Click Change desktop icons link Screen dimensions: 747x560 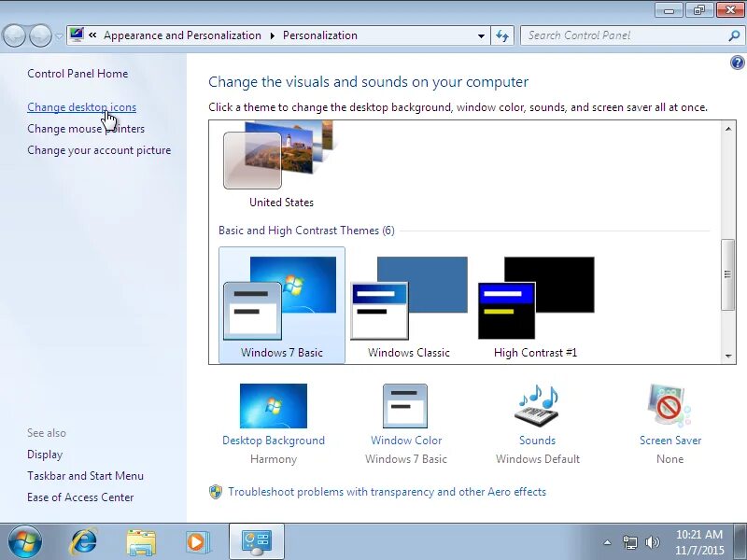click(x=81, y=107)
